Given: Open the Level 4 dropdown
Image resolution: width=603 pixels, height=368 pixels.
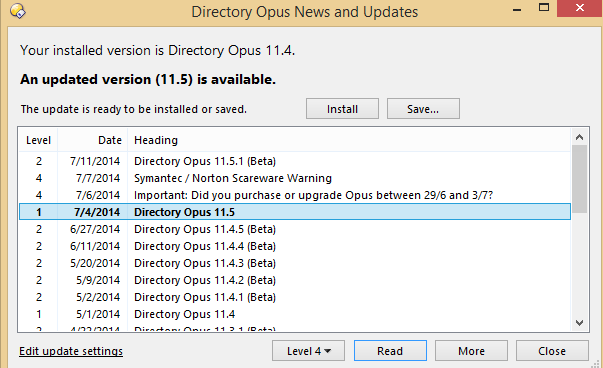Looking at the screenshot, I should tap(308, 351).
